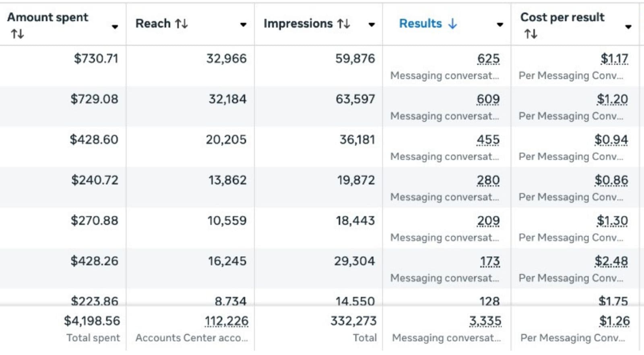Click total results 3,335 link
Viewport: 644px width, 355px height.
pyautogui.click(x=485, y=321)
